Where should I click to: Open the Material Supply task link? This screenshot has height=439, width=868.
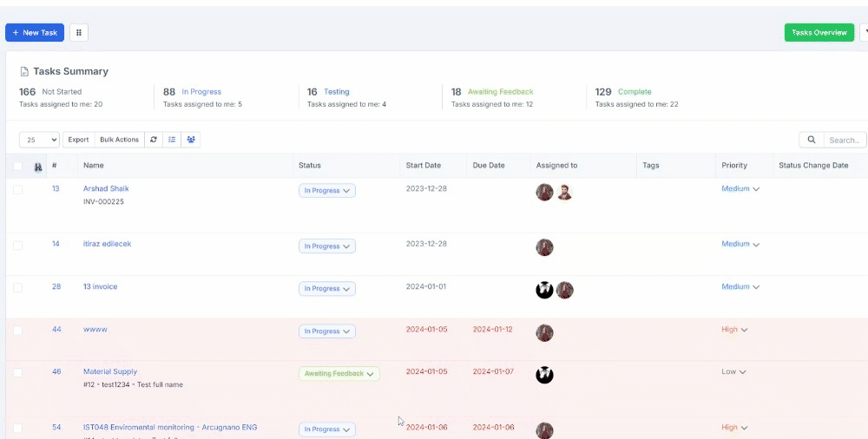coord(110,371)
